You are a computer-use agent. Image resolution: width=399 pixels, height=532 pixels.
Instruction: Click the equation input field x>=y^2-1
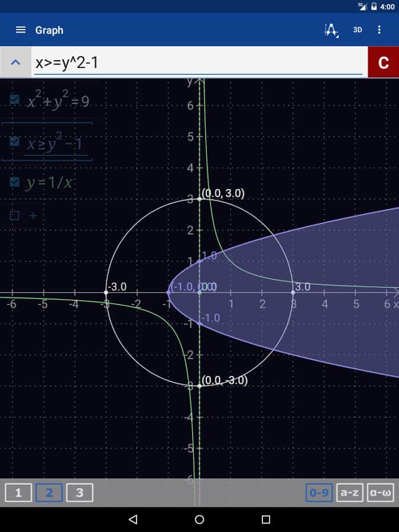click(198, 62)
